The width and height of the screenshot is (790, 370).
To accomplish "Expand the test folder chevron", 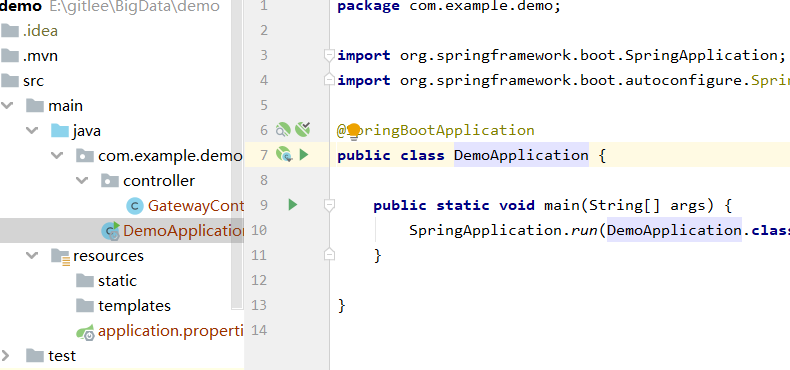I will click(x=6, y=355).
